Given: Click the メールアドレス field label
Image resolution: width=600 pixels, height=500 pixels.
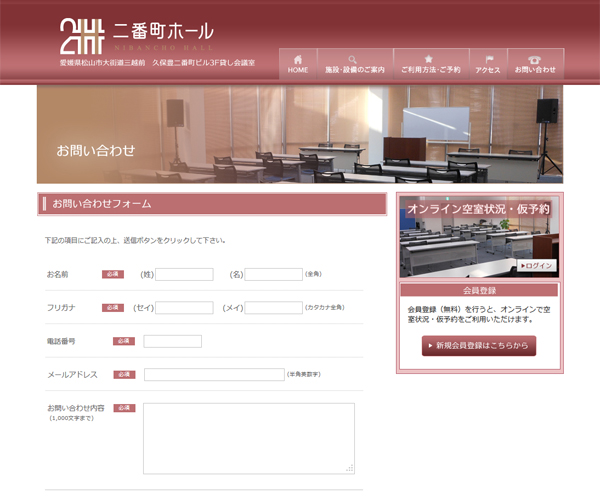Looking at the screenshot, I should click(x=72, y=375).
